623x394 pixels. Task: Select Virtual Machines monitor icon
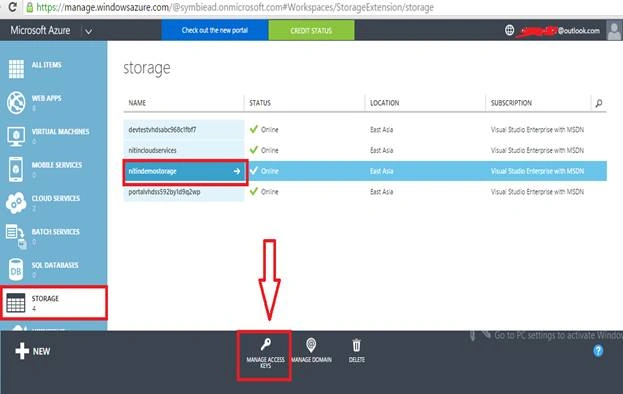[x=16, y=137]
